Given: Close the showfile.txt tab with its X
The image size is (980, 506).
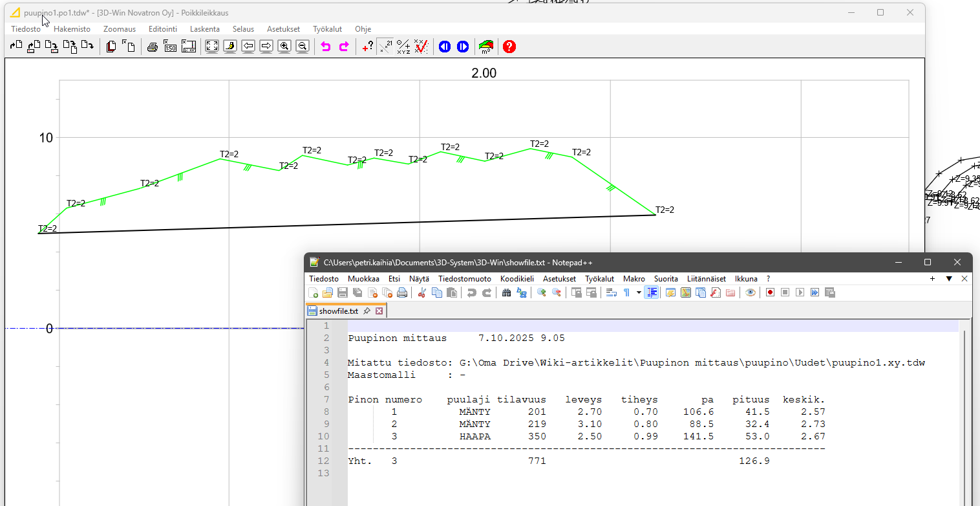Looking at the screenshot, I should pos(379,311).
